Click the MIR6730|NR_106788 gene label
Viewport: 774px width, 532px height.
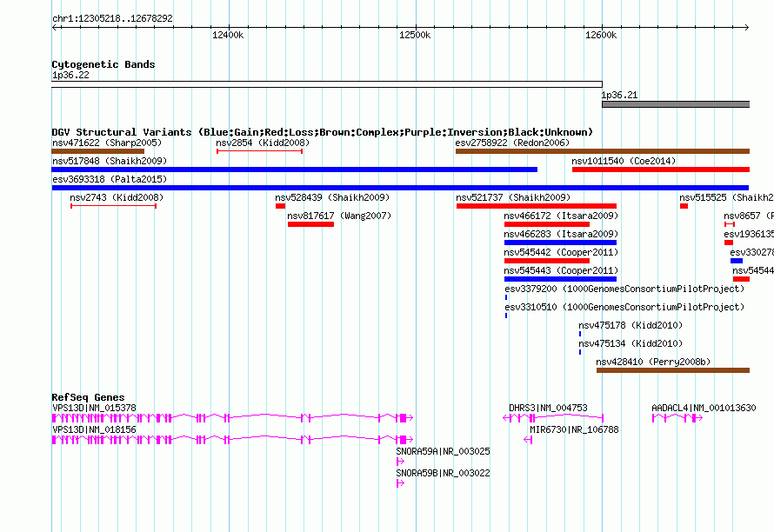click(574, 429)
